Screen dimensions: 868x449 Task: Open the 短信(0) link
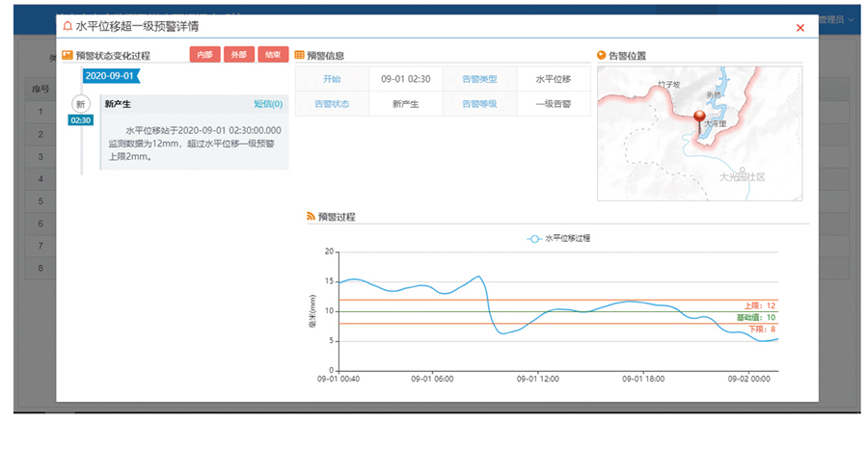(268, 104)
